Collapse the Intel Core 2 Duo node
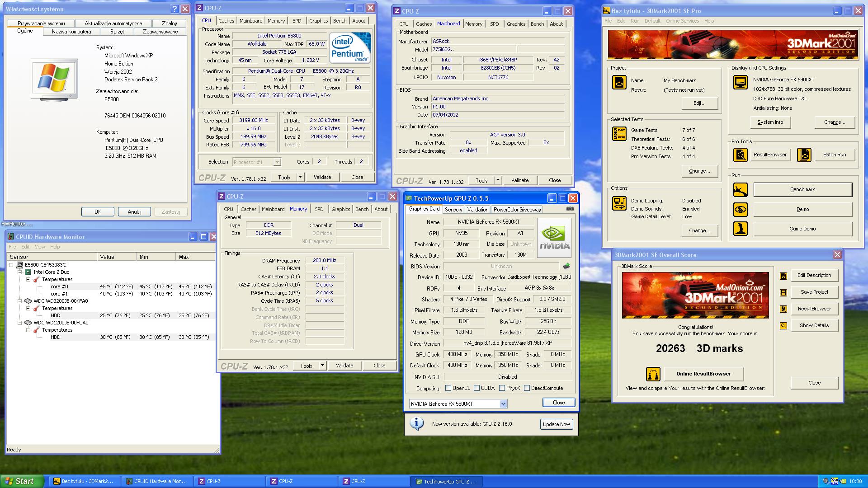868x488 pixels. tap(20, 272)
